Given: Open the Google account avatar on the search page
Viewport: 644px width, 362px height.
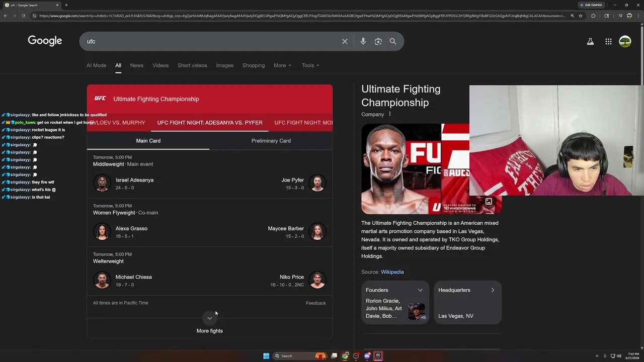Looking at the screenshot, I should tap(625, 41).
